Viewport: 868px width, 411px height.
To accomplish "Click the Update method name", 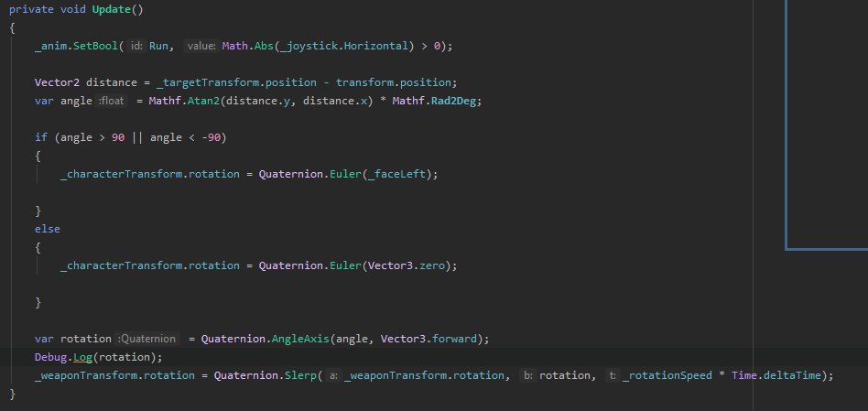I will pos(112,9).
